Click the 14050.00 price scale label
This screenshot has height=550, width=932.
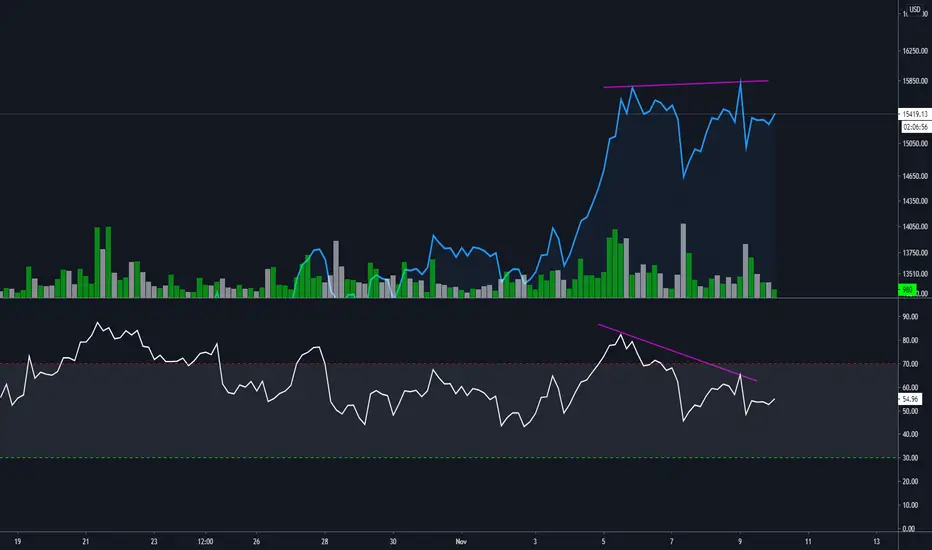click(x=915, y=227)
